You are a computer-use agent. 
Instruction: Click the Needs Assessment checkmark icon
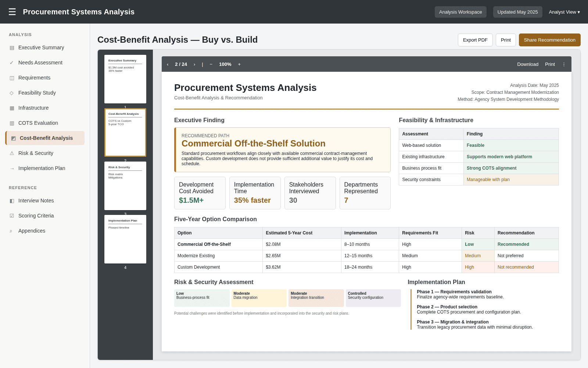point(12,63)
